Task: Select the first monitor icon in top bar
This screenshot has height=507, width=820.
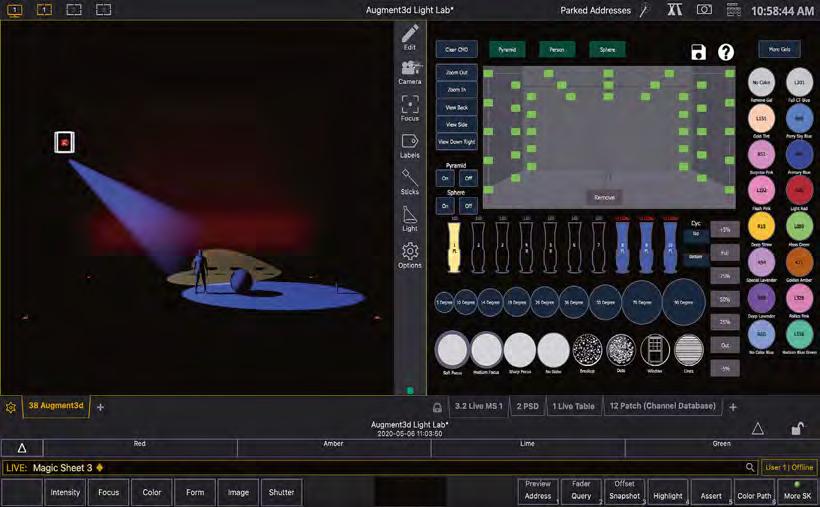Action: point(15,10)
